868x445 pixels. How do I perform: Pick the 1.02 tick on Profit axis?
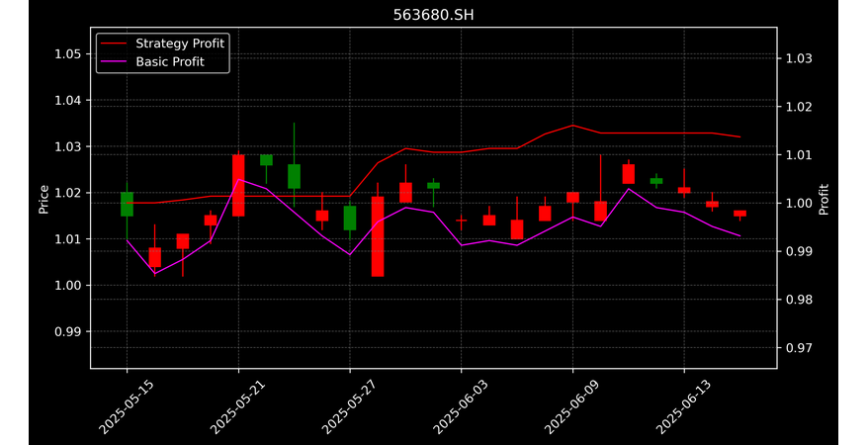coord(800,107)
